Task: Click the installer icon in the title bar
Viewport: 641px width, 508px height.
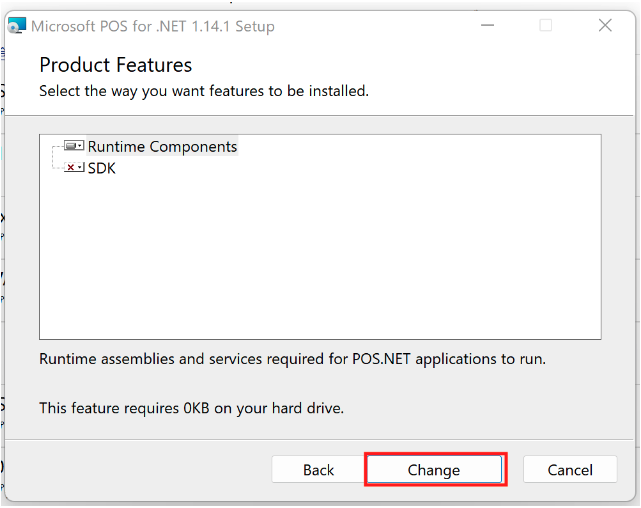Action: click(x=17, y=26)
